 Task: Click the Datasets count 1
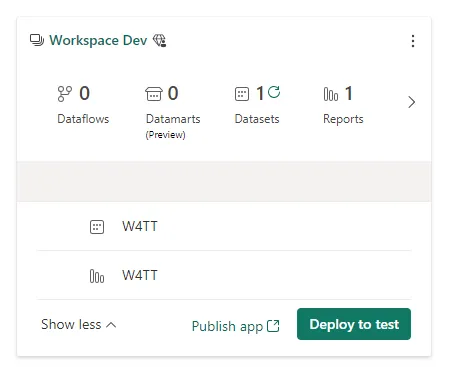[x=260, y=93]
